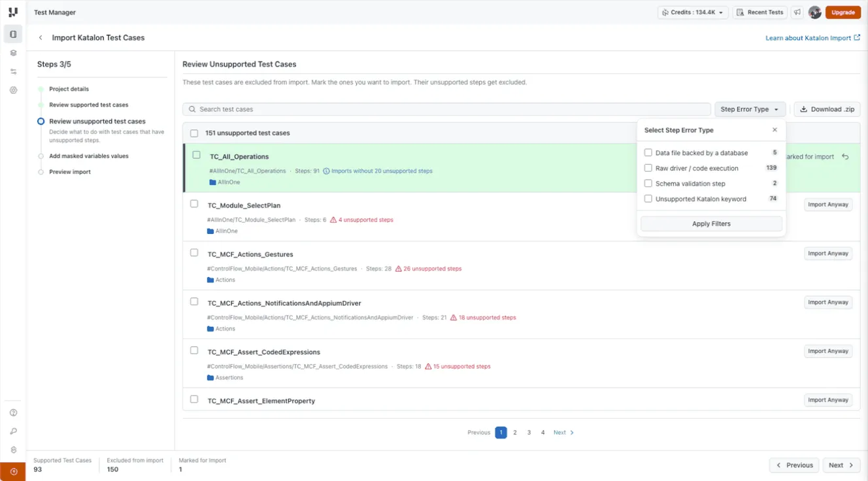The image size is (868, 481).
Task: Open the sliders configuration sidebar icon
Action: pyautogui.click(x=13, y=72)
